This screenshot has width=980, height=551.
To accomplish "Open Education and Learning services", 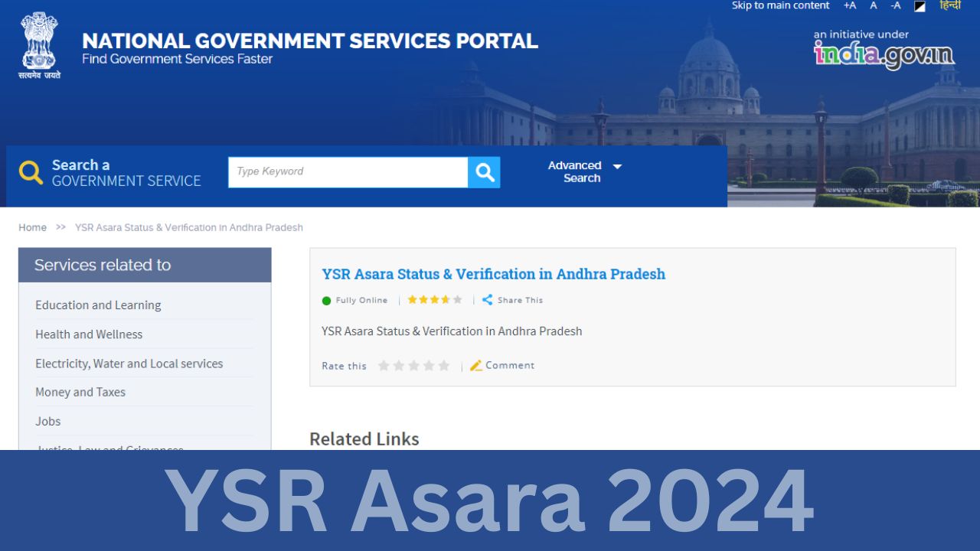I will [98, 305].
